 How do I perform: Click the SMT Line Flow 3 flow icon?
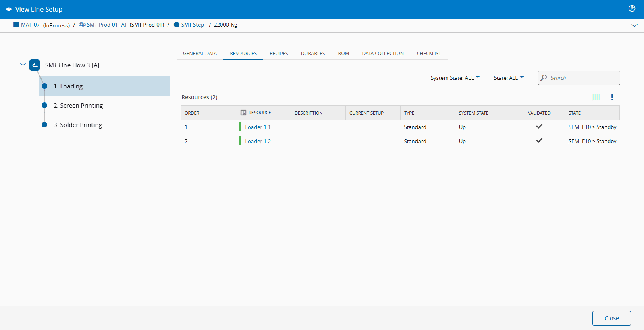point(35,65)
